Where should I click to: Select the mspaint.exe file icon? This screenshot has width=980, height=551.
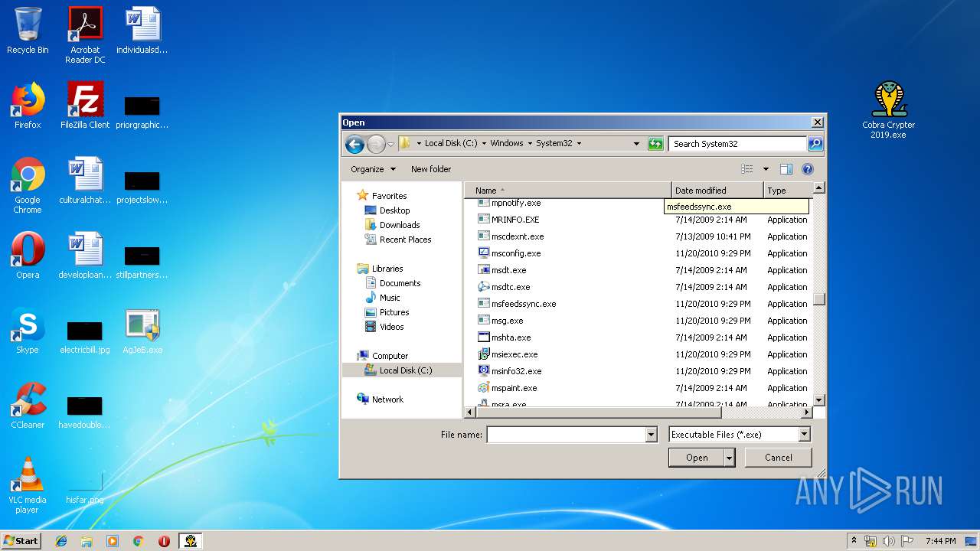pos(483,388)
